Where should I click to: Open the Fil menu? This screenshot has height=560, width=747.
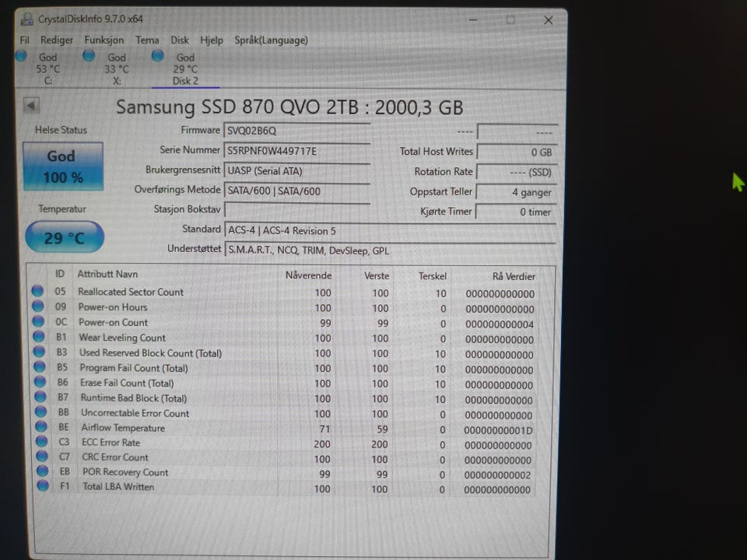[25, 40]
